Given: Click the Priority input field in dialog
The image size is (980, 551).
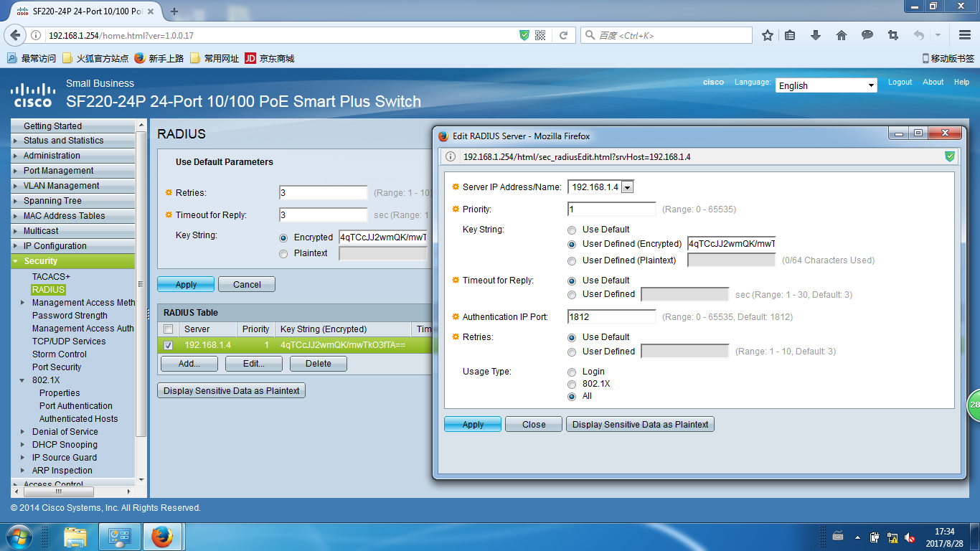Looking at the screenshot, I should pyautogui.click(x=611, y=209).
